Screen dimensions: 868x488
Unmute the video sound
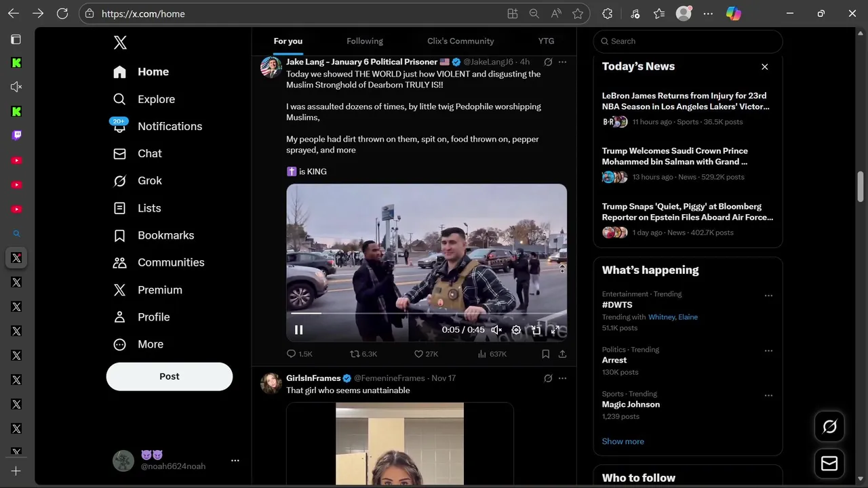[496, 330]
